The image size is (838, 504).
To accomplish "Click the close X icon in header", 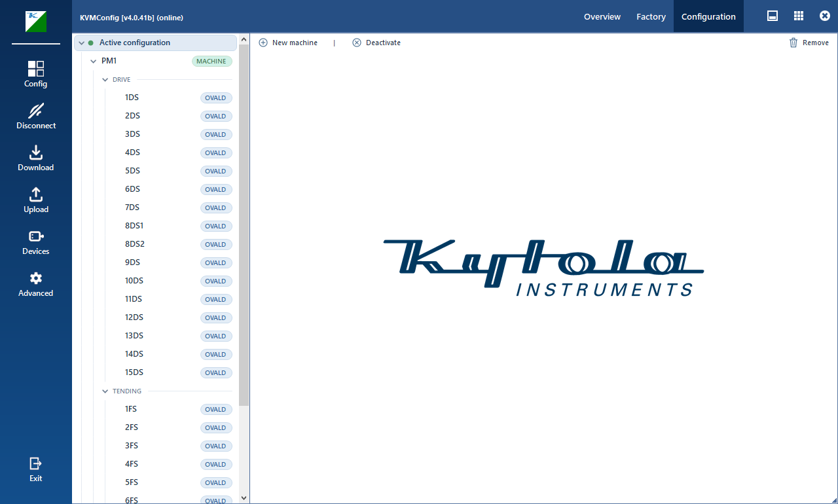I will coord(825,16).
